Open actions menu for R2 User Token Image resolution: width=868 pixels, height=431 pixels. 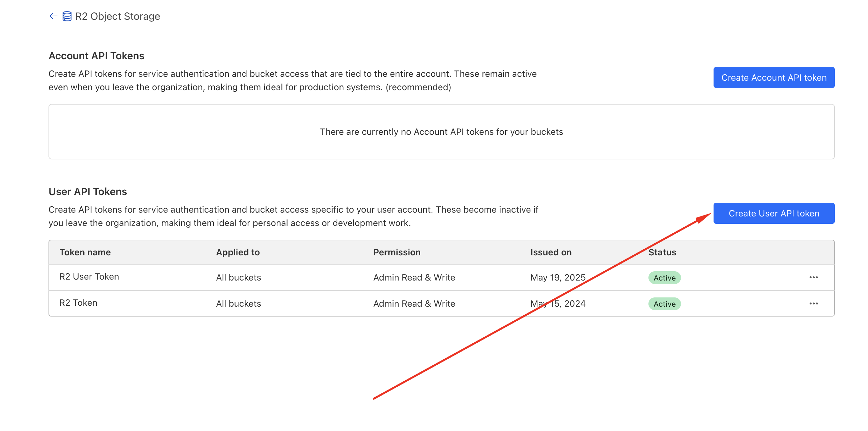pyautogui.click(x=814, y=277)
